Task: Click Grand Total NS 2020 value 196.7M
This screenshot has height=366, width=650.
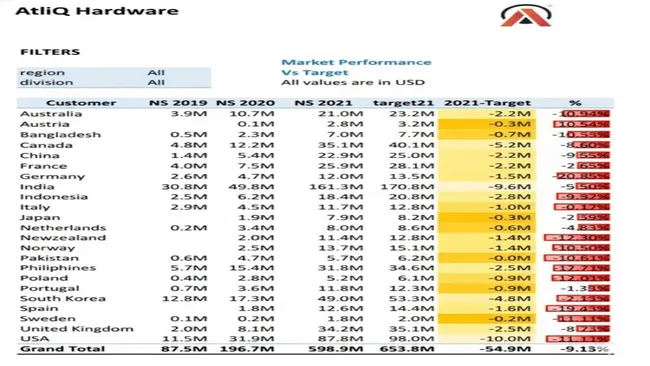Action: click(x=247, y=349)
